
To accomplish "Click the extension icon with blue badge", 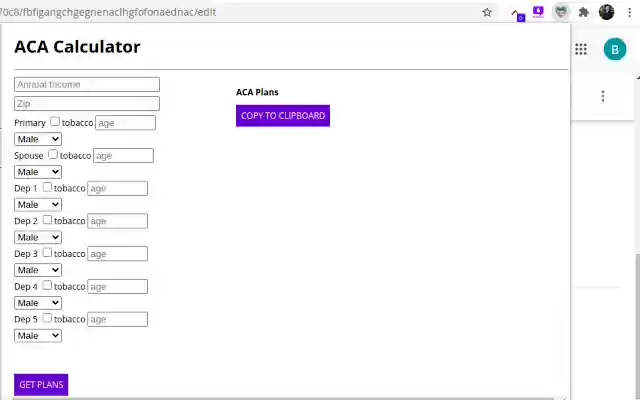I will tap(518, 14).
